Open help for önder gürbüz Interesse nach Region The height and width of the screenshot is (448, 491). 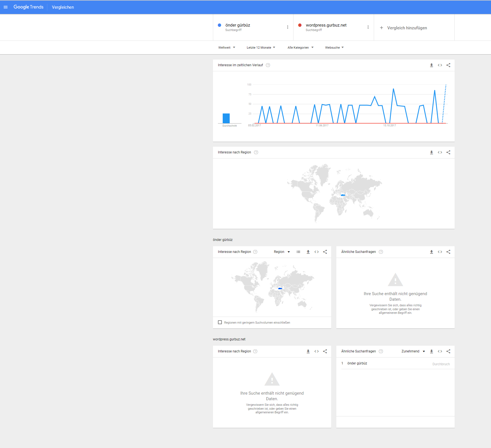(x=255, y=252)
